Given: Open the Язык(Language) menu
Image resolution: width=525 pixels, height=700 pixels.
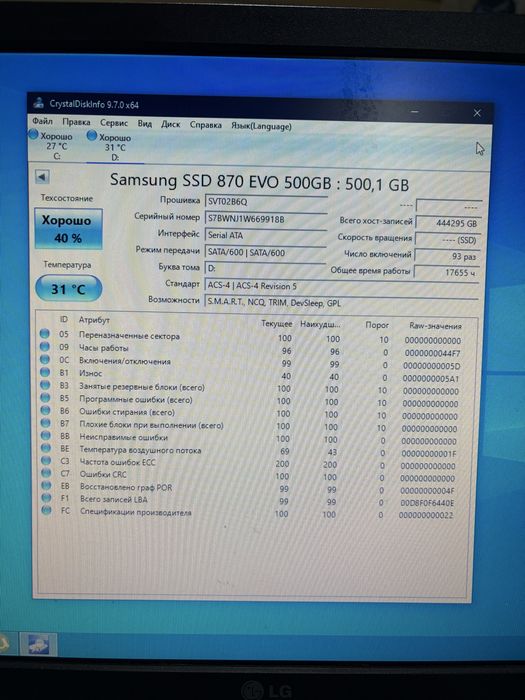Looking at the screenshot, I should [261, 126].
